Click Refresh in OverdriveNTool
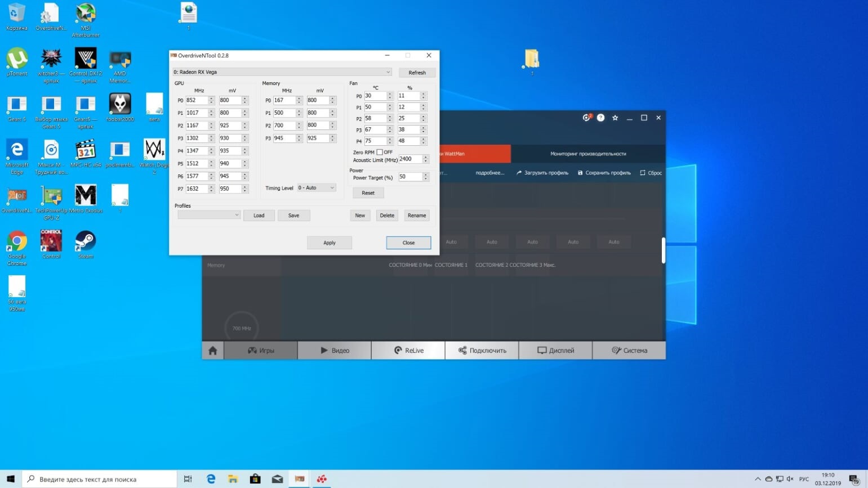 [x=417, y=73]
